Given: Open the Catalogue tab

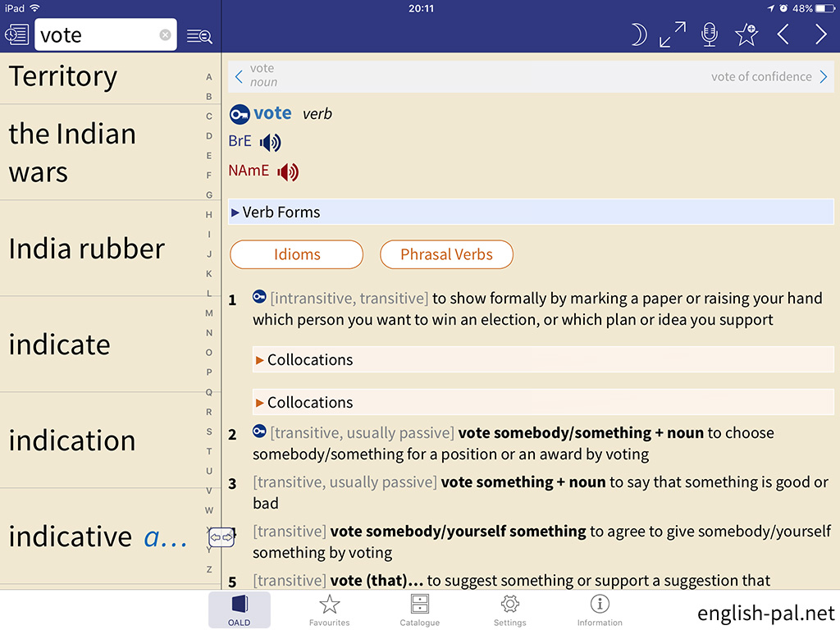Looking at the screenshot, I should point(419,609).
